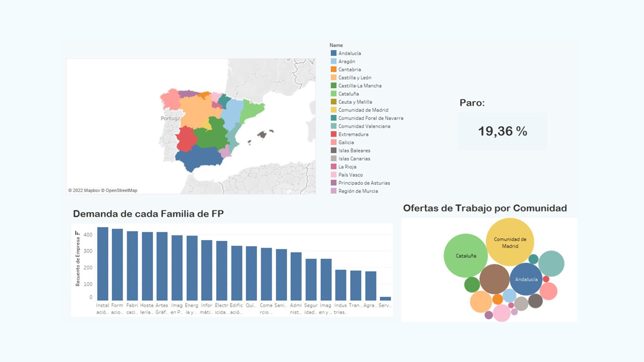
Task: Click the Comunidad de Madrid yellow bubble
Action: (x=510, y=242)
